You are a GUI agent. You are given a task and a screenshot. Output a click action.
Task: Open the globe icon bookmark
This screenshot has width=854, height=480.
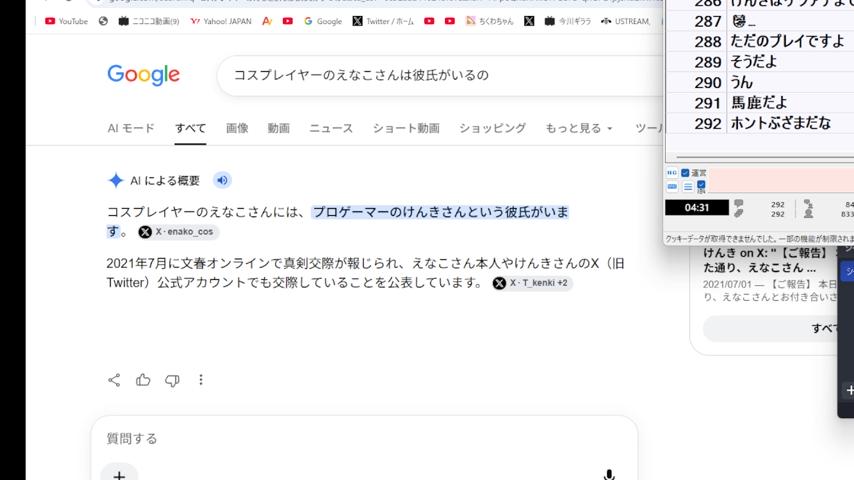pos(103,21)
